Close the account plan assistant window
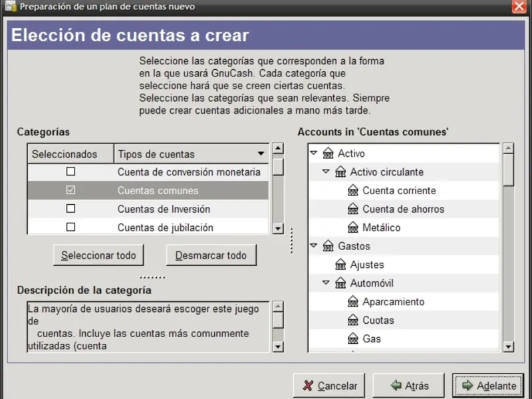Image resolution: width=532 pixels, height=399 pixels. [519, 6]
